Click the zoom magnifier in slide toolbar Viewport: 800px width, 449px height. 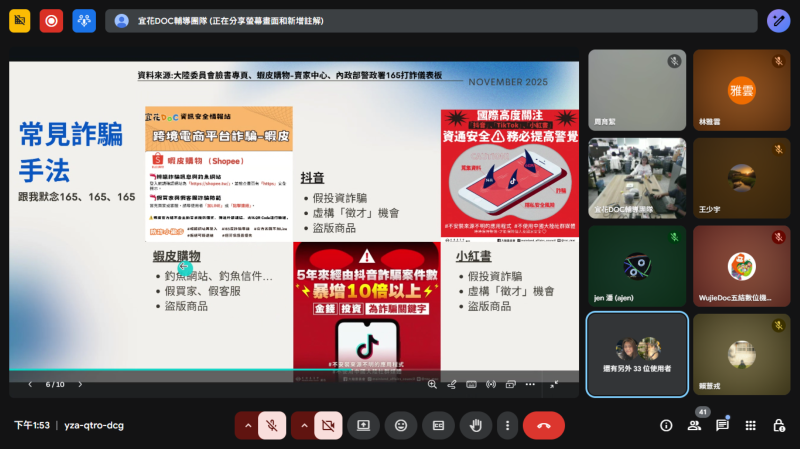click(432, 384)
